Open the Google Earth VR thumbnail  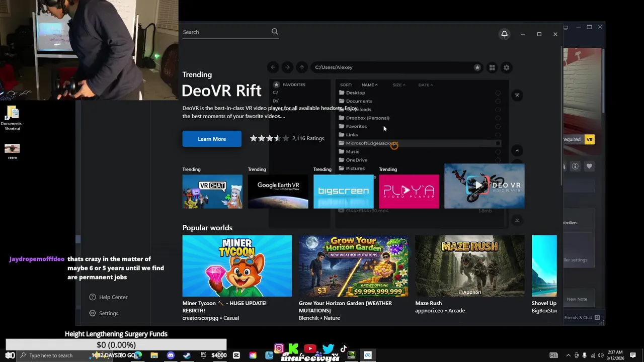(278, 191)
